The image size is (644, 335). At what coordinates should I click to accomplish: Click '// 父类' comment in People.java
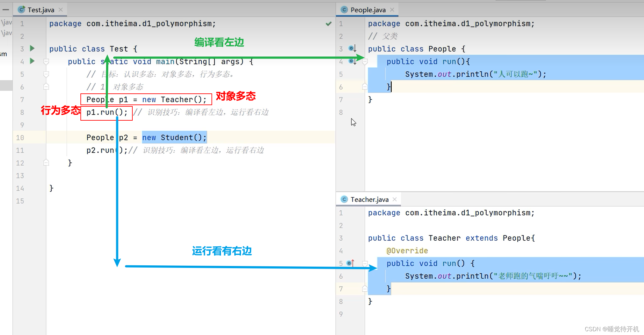pos(382,36)
